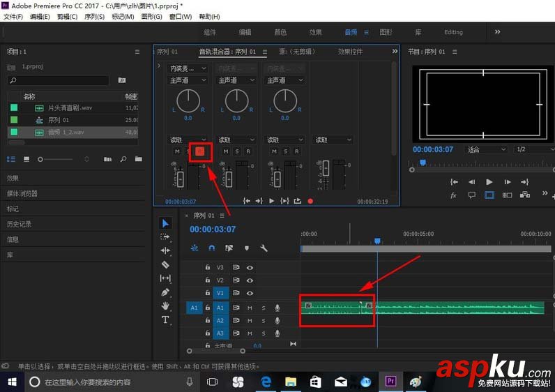555x392 pixels.
Task: Open the 1/2 playback resolution dropdown
Action: coord(534,149)
